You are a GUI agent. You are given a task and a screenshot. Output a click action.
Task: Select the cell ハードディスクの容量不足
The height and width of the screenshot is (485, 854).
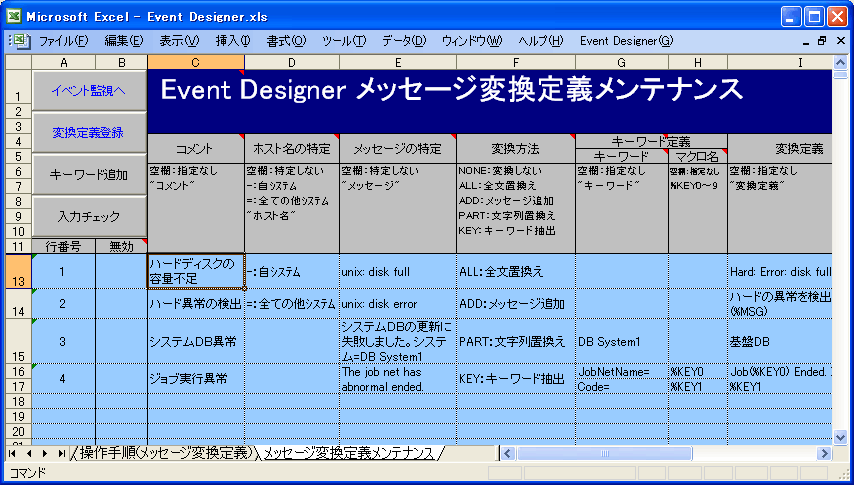pyautogui.click(x=196, y=271)
